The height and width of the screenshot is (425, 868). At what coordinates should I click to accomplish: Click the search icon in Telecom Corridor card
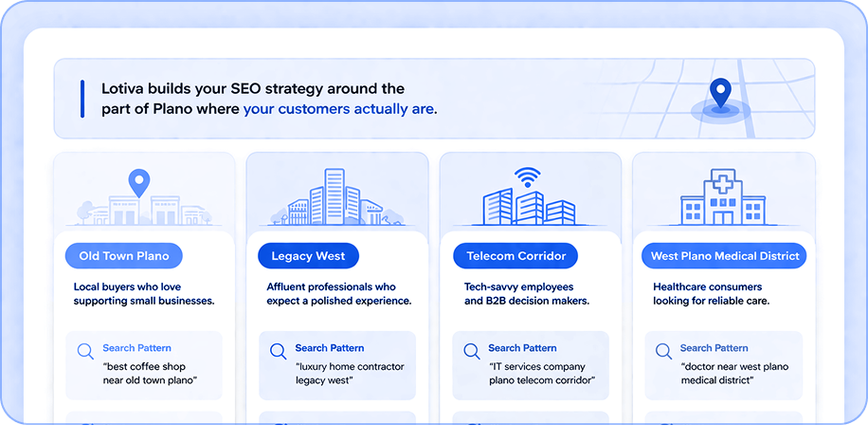click(471, 351)
